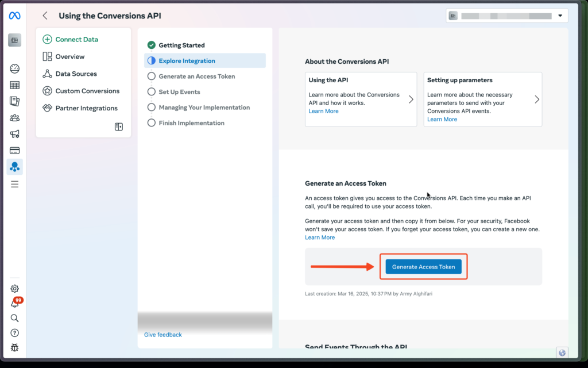Open the megaphone ads icon
Screen dimensions: 588x368
15,134
